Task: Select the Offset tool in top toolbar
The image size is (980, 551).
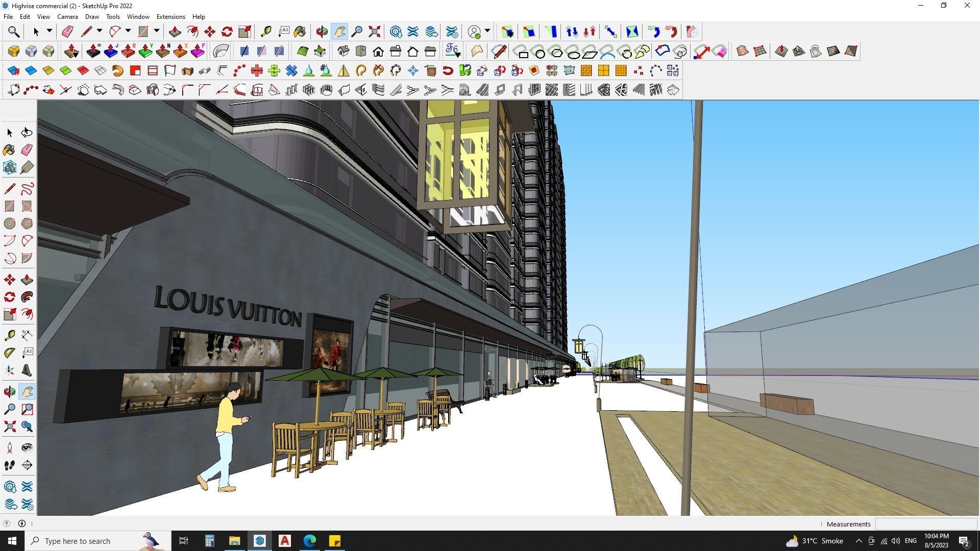Action: tap(192, 32)
